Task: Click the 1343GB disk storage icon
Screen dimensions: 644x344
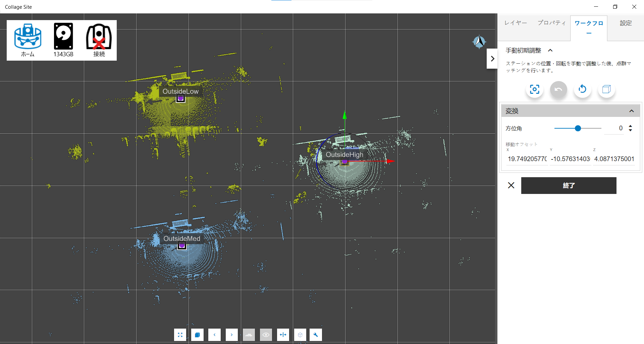Action: coord(63,37)
